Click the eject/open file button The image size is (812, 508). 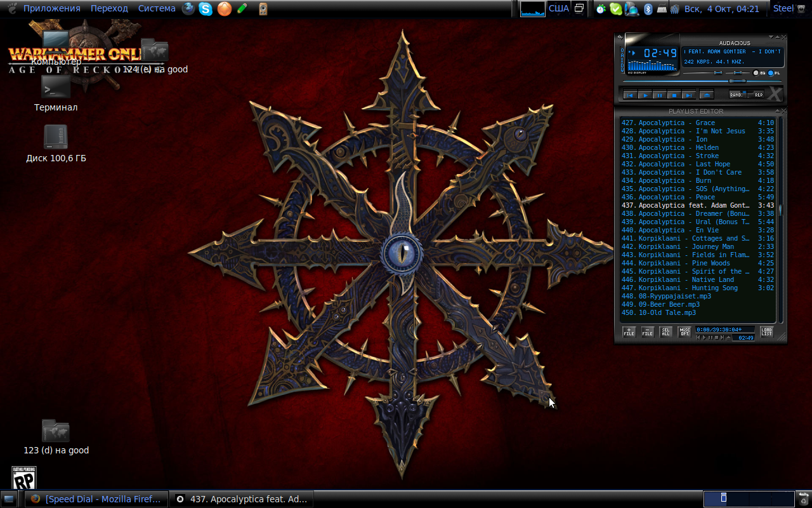[x=706, y=95]
